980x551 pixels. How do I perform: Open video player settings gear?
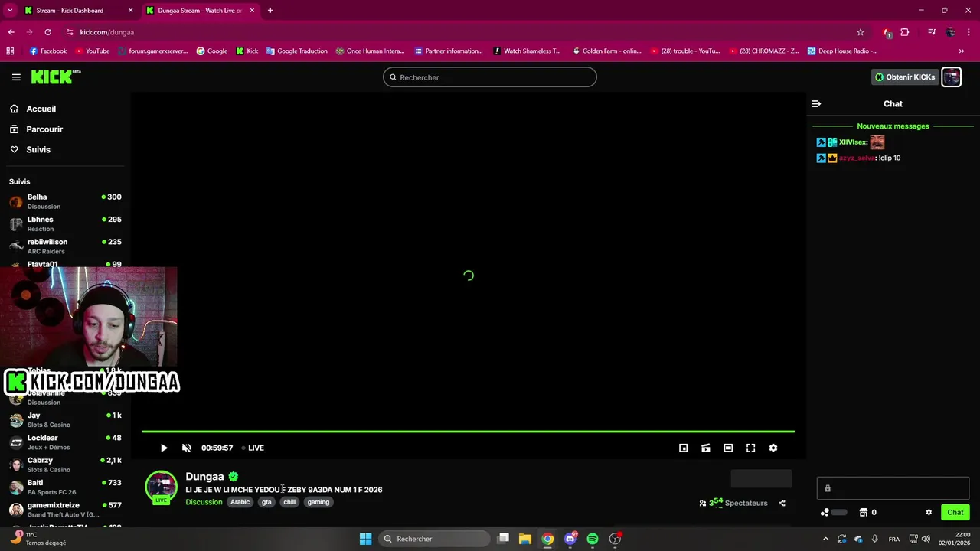pos(773,448)
